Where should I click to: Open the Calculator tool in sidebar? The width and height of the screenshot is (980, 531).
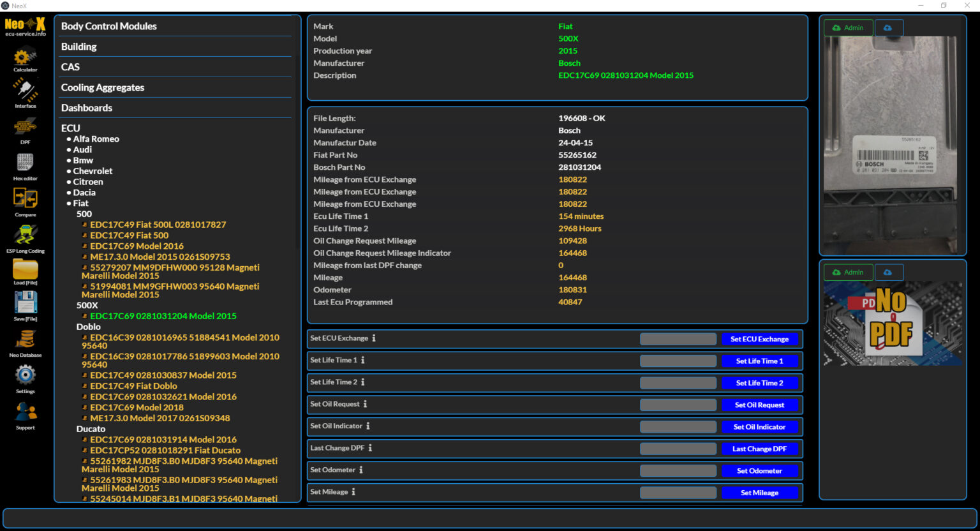(25, 57)
